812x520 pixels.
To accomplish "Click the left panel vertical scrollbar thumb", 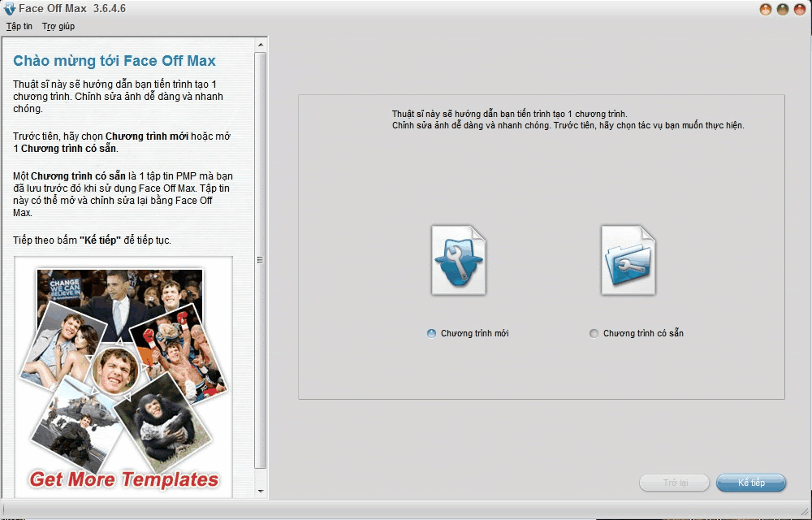I will 261,260.
